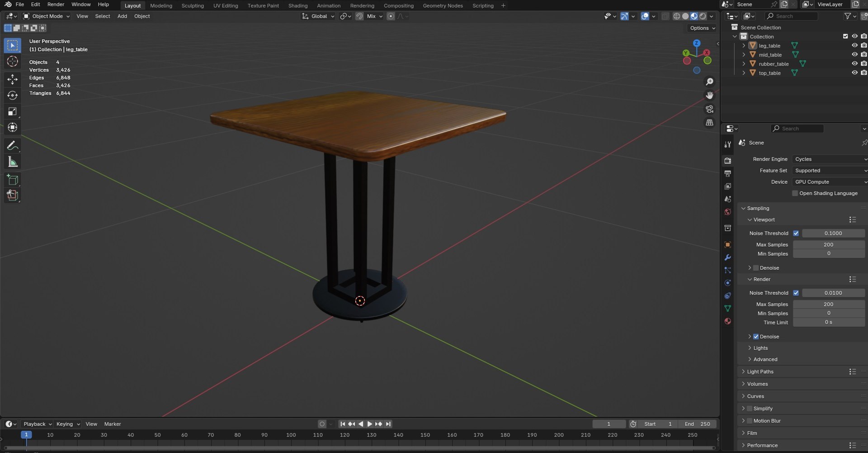
Task: Hide top_table with its eye icon
Action: tap(854, 73)
